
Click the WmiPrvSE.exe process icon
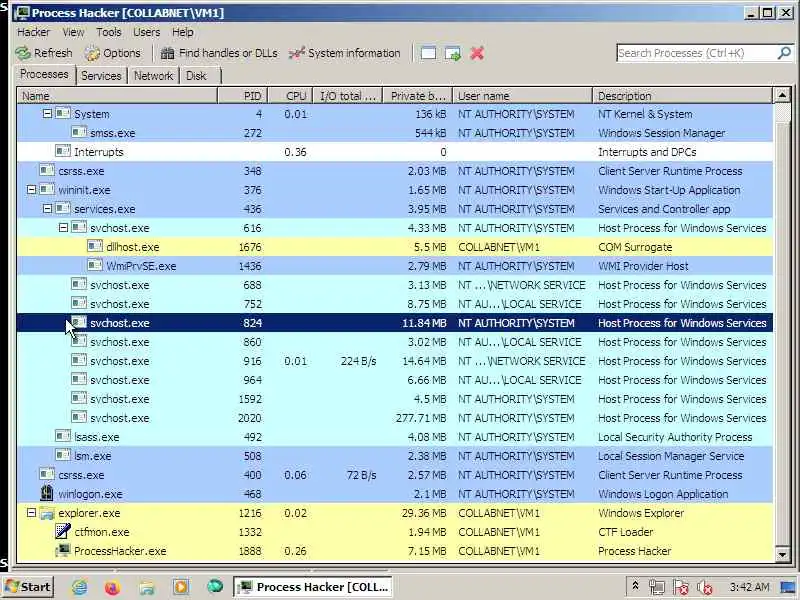point(95,265)
